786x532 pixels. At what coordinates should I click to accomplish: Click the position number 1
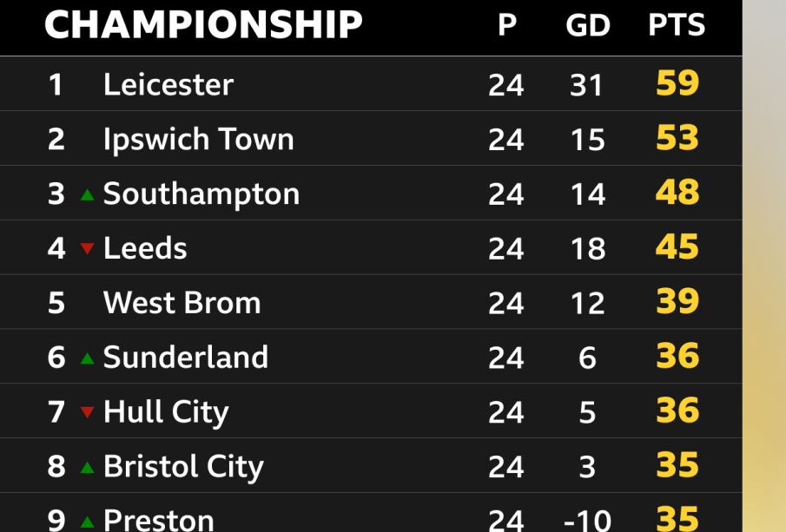pyautogui.click(x=56, y=85)
